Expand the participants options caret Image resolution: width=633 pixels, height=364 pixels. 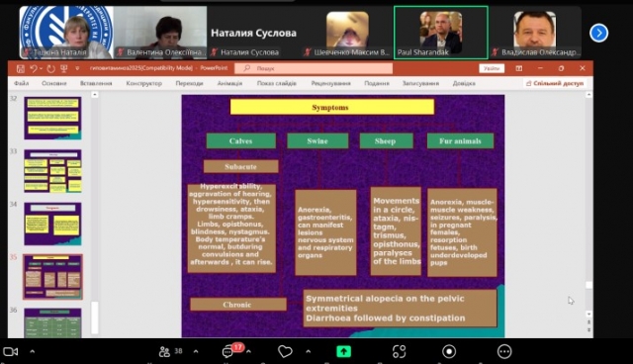[x=196, y=351]
